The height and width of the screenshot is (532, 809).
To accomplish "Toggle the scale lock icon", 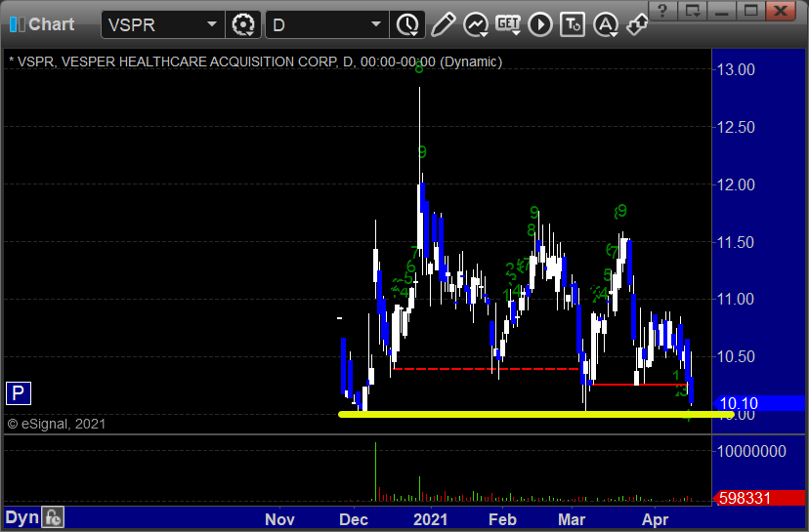I will [x=53, y=517].
